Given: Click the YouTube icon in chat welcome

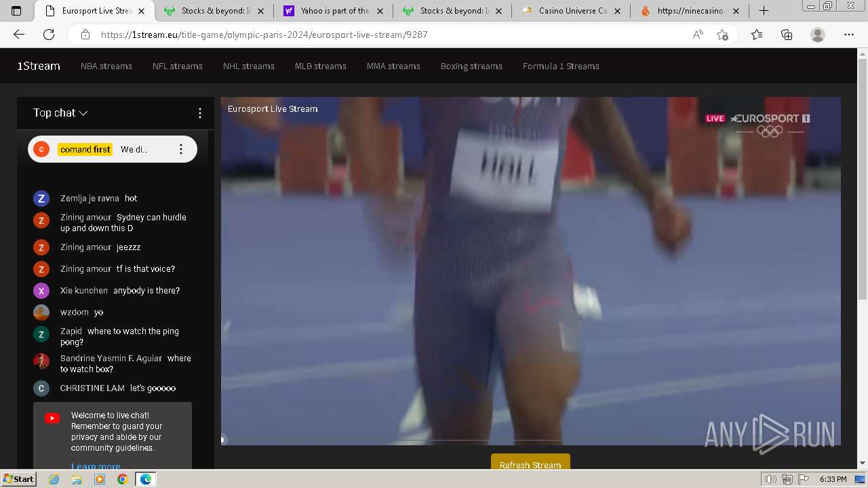Looking at the screenshot, I should click(52, 418).
